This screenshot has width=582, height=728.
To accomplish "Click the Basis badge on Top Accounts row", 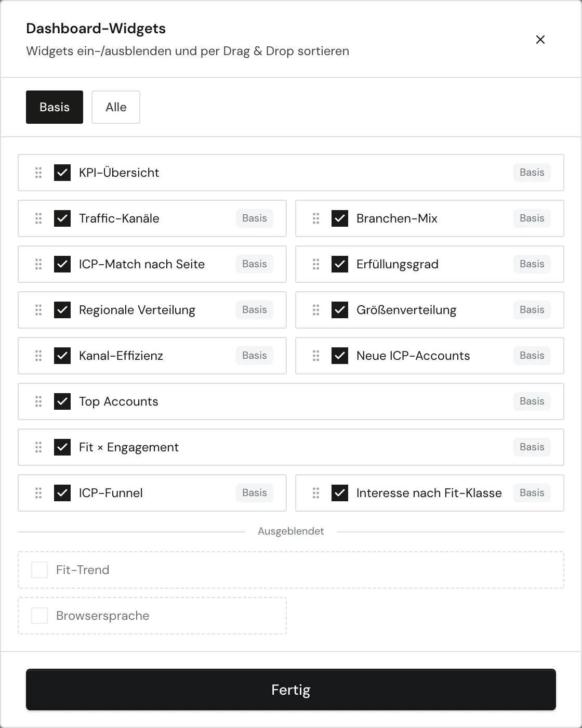I will click(532, 401).
